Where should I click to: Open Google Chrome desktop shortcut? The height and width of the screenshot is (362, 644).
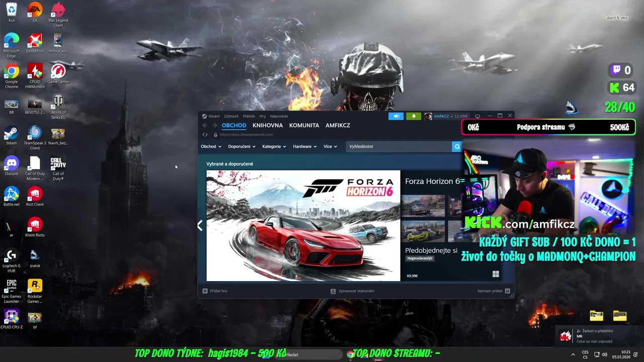(12, 76)
